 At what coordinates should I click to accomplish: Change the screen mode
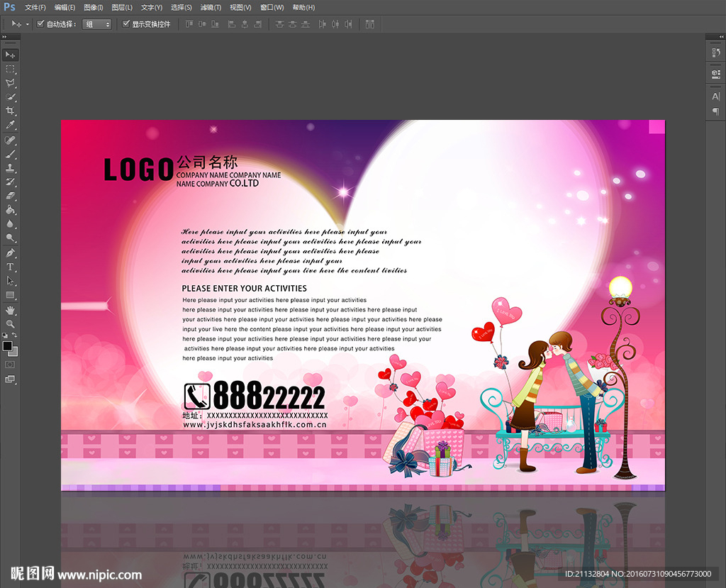pos(10,379)
